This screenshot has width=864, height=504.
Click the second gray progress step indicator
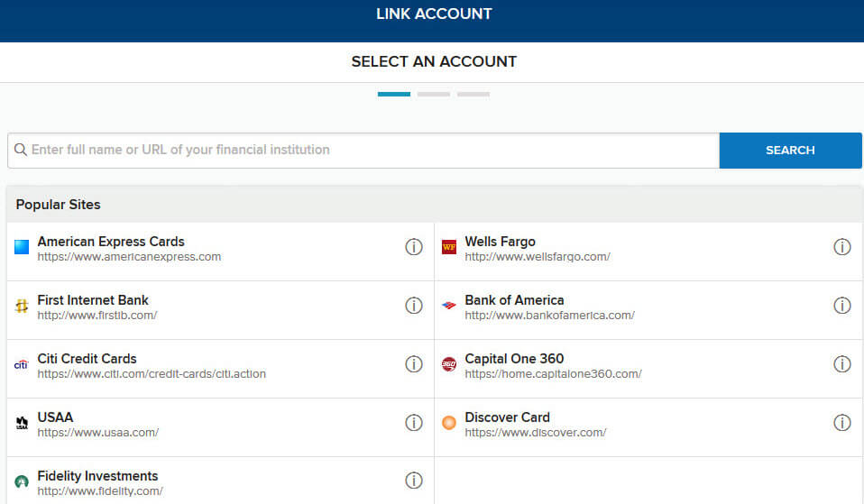coord(434,94)
